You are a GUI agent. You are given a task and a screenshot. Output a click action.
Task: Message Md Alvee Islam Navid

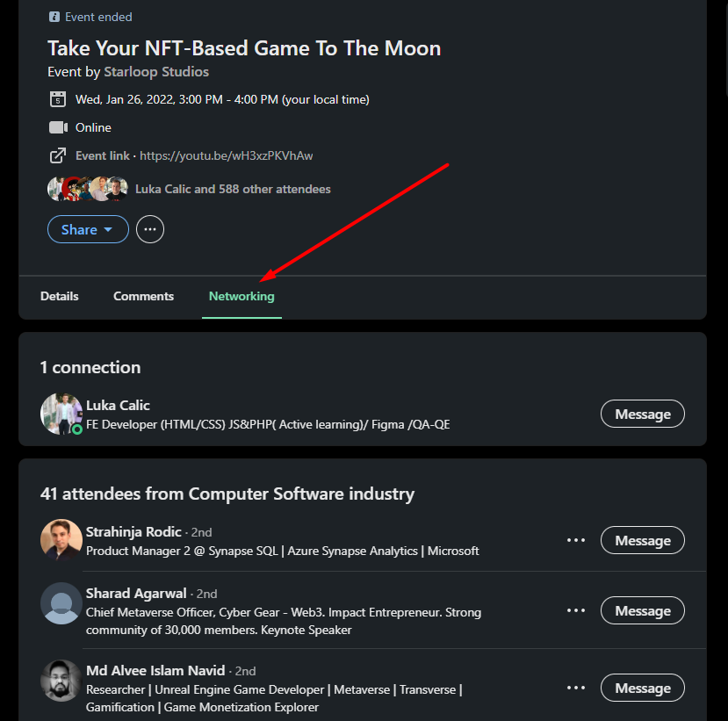coord(642,688)
